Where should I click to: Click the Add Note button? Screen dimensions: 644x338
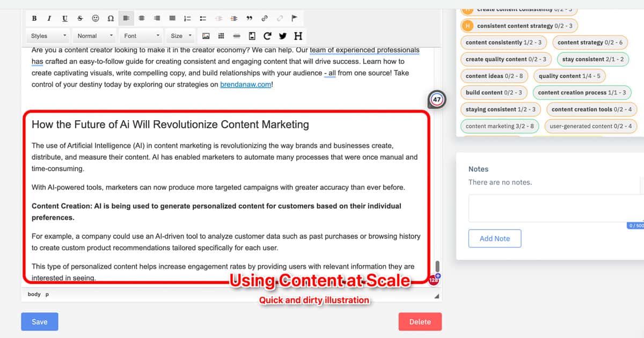pos(494,238)
